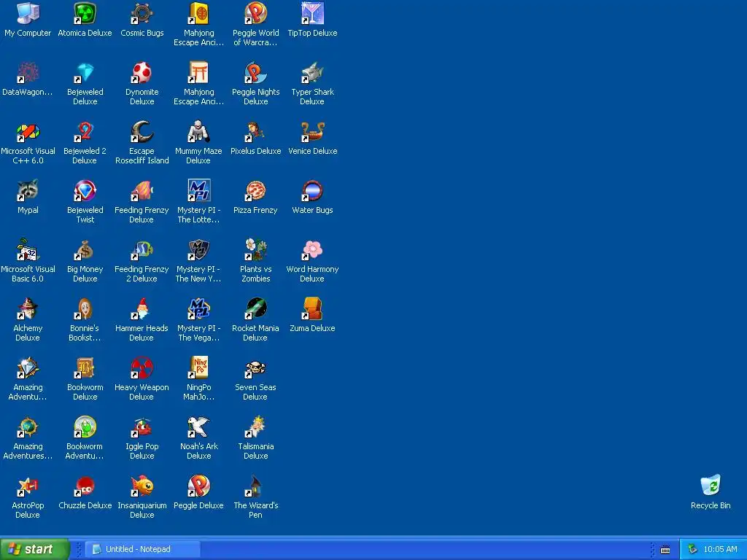Select the Talismania Deluxe icon

tap(255, 427)
